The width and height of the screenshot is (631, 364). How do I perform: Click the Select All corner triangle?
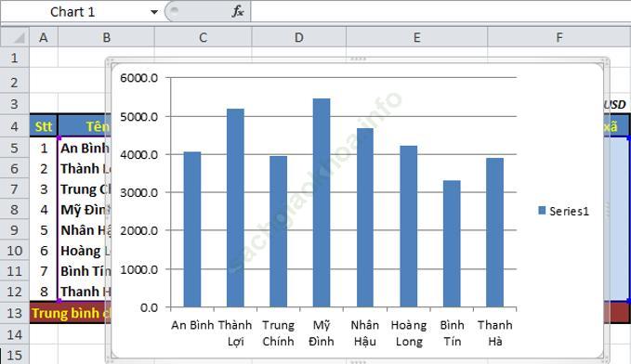[15, 37]
